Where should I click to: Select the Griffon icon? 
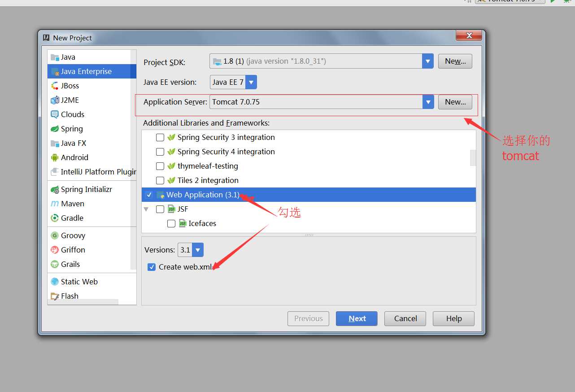55,250
